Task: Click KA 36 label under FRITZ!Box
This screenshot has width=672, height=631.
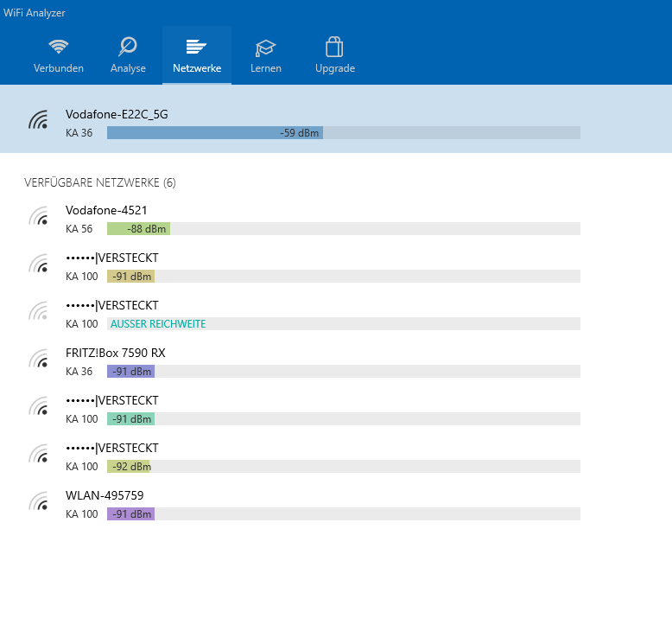Action: click(79, 372)
